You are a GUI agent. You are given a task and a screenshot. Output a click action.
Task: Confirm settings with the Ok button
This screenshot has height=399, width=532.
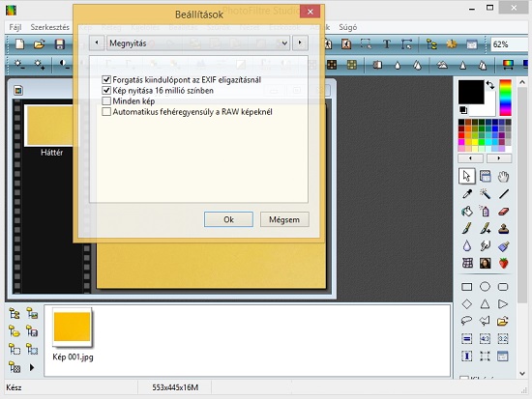[x=228, y=219]
